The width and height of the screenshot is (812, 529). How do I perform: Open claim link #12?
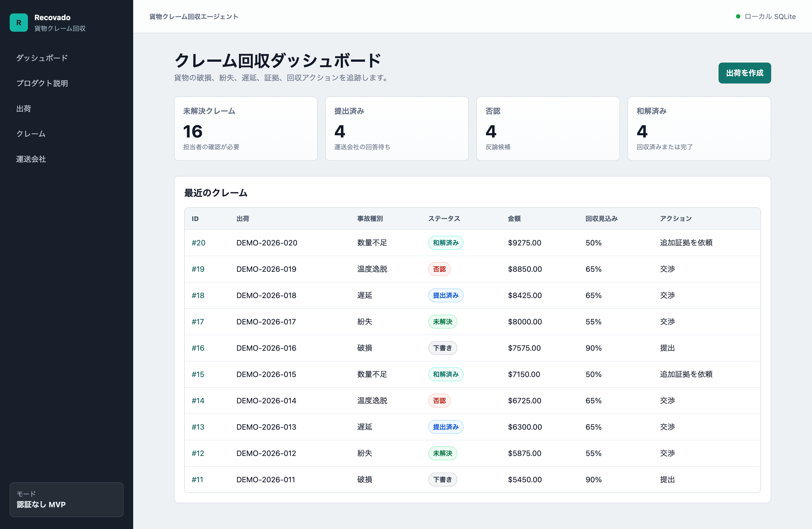198,453
